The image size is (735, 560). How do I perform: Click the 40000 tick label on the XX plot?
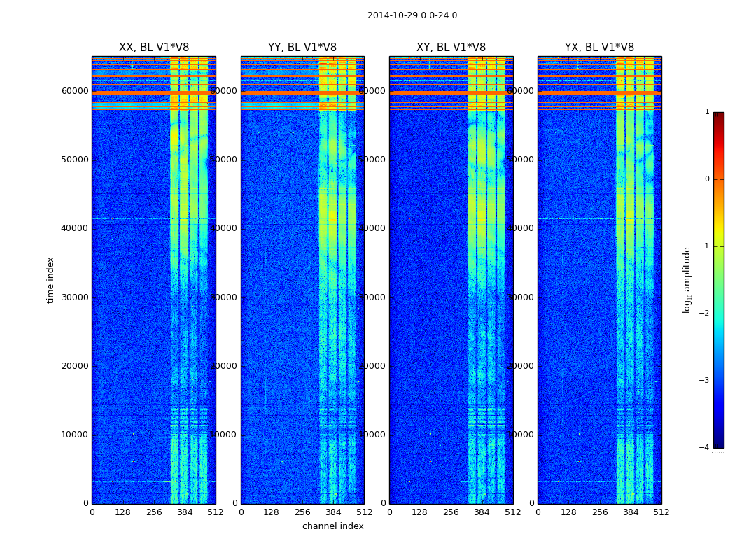pos(74,228)
